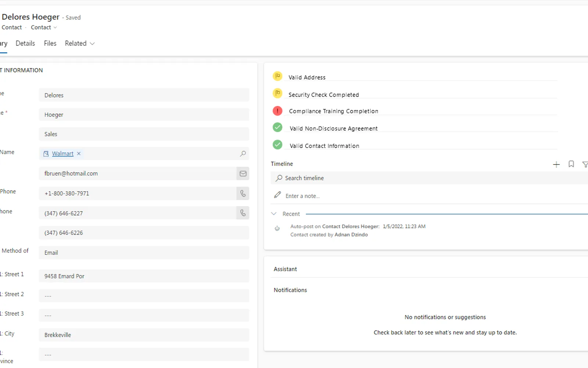Open the timeline filter funnel icon
The width and height of the screenshot is (588, 368).
[585, 164]
